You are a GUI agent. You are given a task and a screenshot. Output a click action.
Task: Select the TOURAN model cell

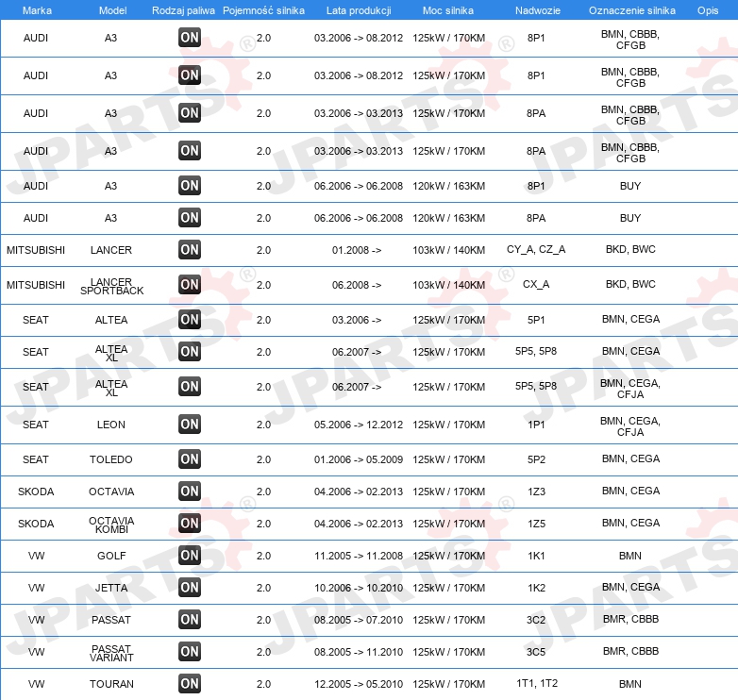click(111, 684)
